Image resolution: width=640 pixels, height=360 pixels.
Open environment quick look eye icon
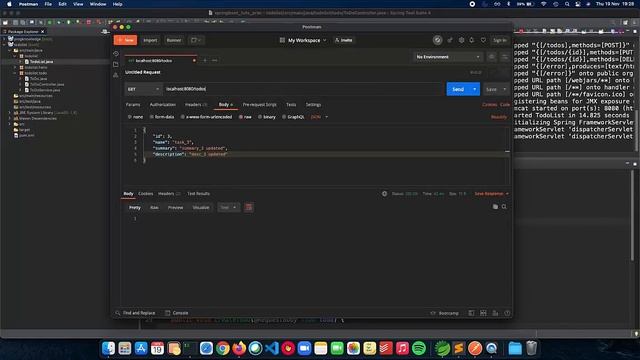492,57
